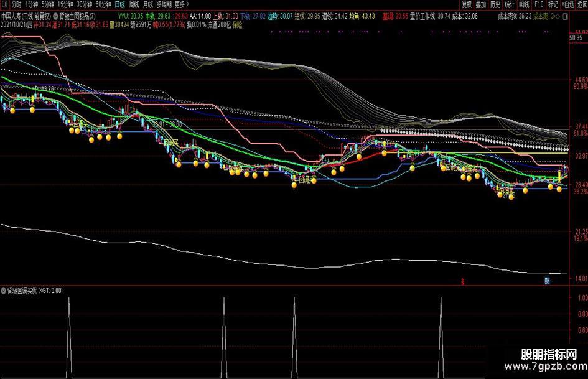Click the YYU: 30.35 value

(x=131, y=17)
